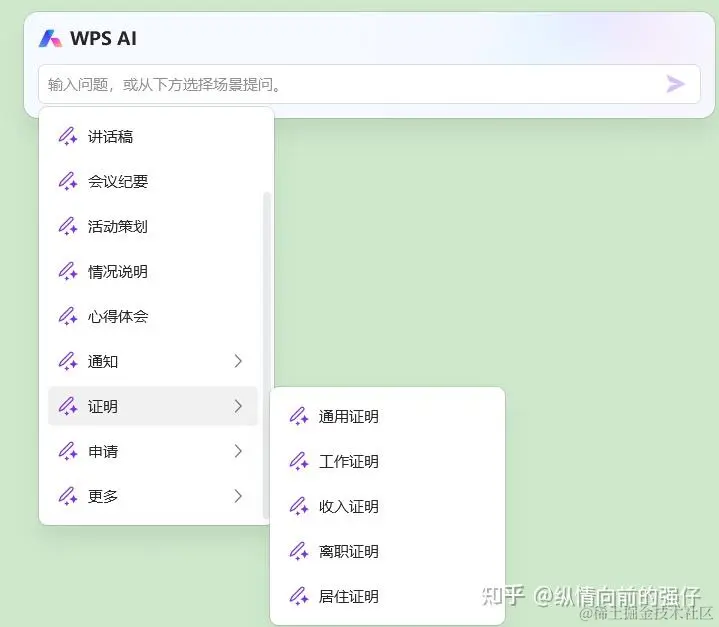Image resolution: width=719 pixels, height=627 pixels.
Task: Open the 情况说明 scenario
Action: click(118, 272)
